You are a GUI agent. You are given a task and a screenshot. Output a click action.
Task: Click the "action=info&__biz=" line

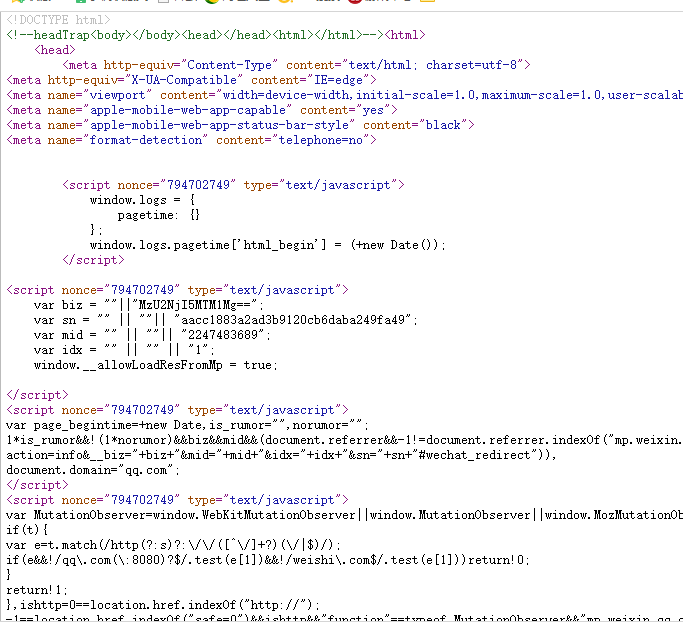click(x=281, y=456)
